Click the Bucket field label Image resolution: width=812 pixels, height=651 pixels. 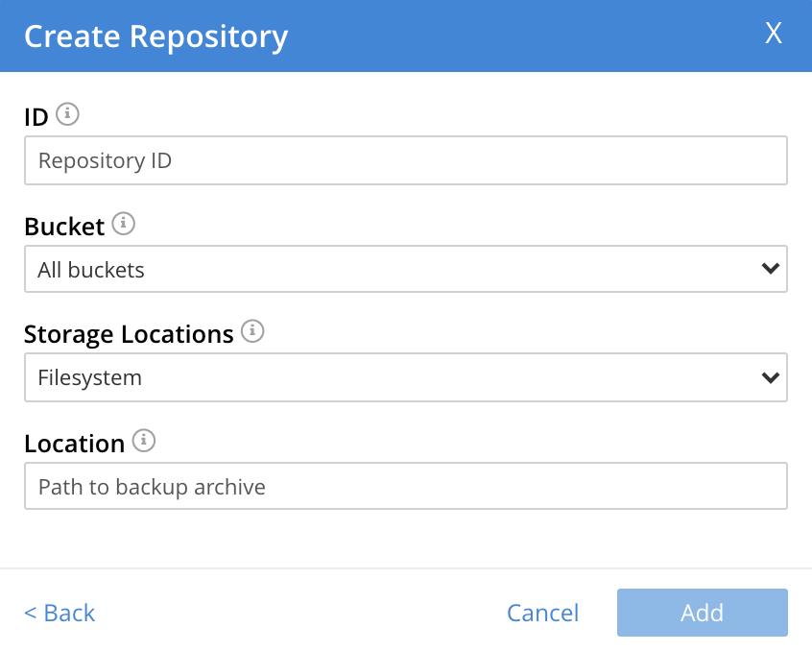62,226
